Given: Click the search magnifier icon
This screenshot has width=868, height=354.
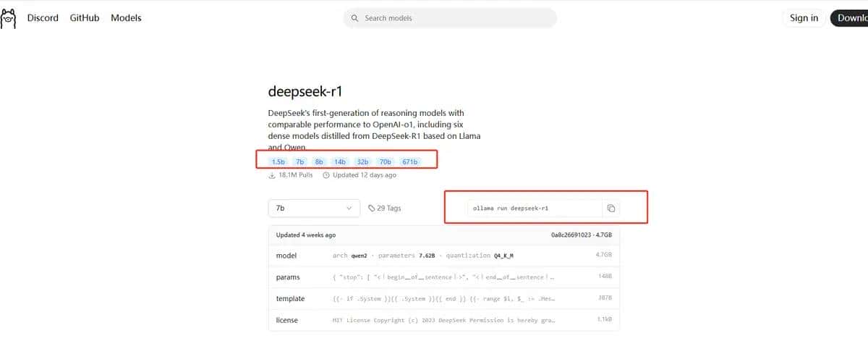Looking at the screenshot, I should point(354,18).
